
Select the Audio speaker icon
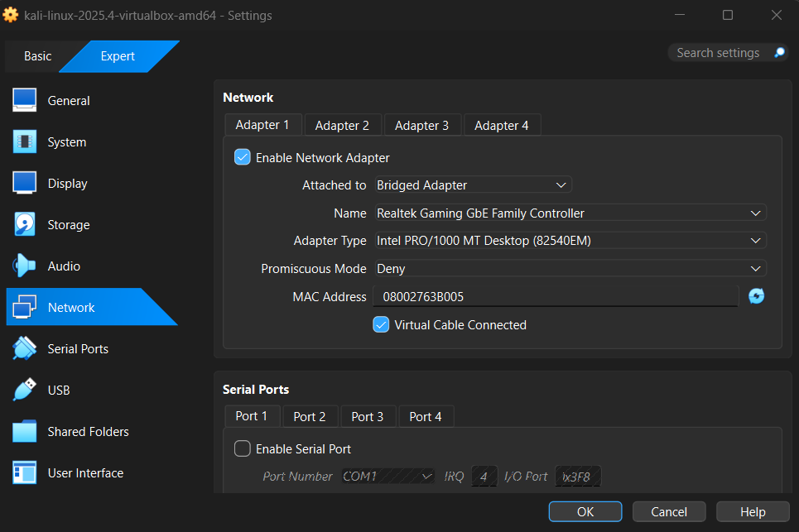coord(25,266)
